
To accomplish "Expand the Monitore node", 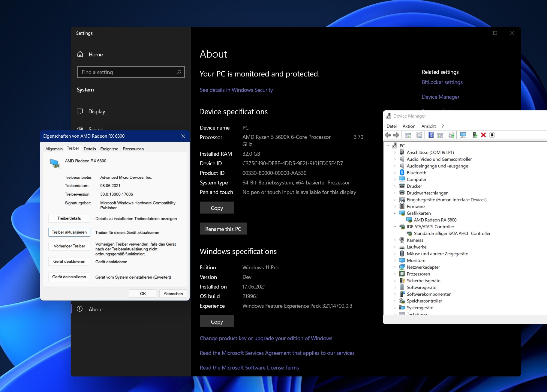I will tap(395, 260).
